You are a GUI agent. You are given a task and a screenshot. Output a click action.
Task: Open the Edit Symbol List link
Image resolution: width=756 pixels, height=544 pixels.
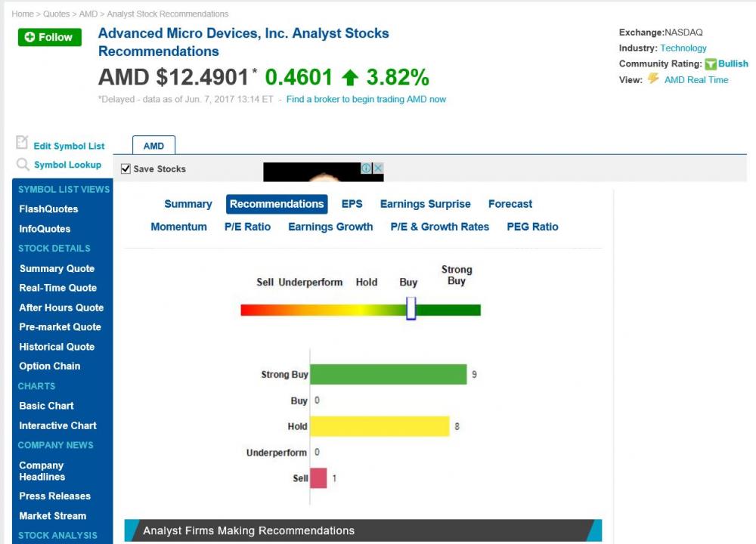pos(69,146)
